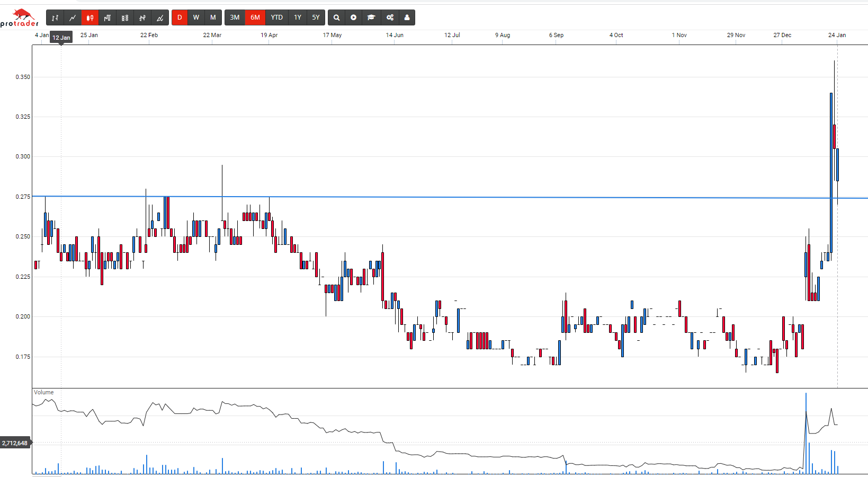Click the 29 Nov date axis label
This screenshot has width=868, height=477.
click(x=736, y=35)
